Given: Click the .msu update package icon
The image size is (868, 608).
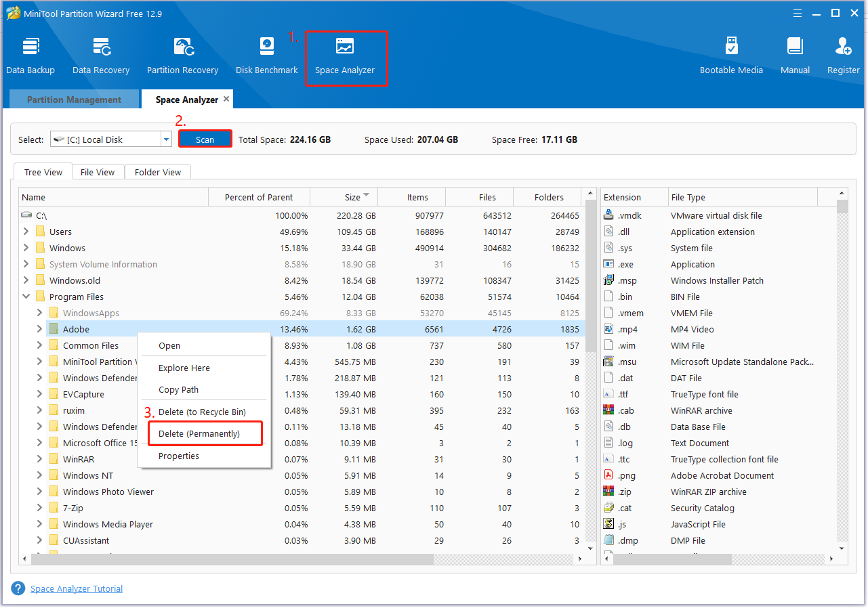Looking at the screenshot, I should click(608, 362).
